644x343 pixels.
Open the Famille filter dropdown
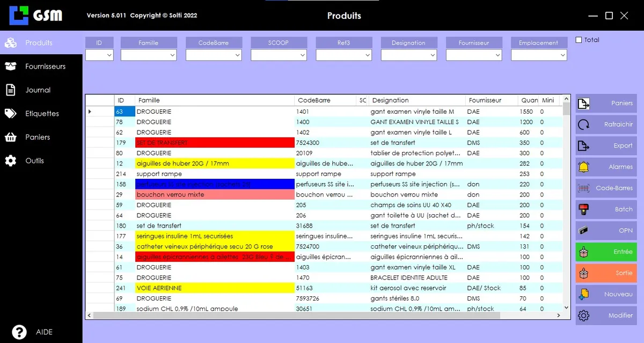[172, 55]
